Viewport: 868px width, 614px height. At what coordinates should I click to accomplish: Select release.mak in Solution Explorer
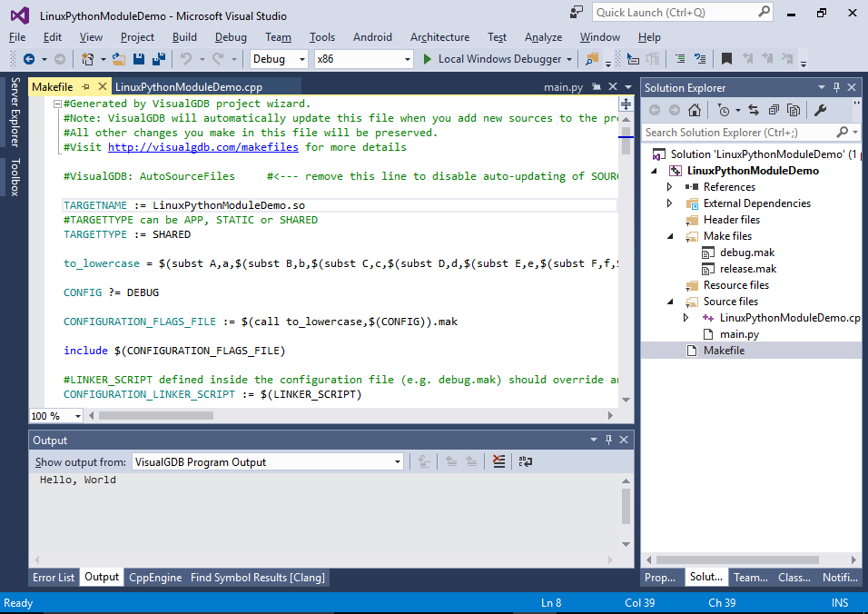pos(748,269)
